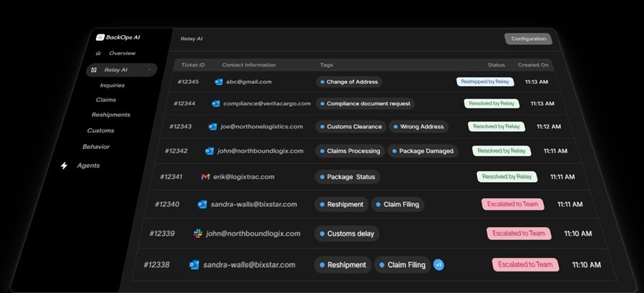Select the Claims Processing tag
The height and width of the screenshot is (293, 644).
(350, 151)
